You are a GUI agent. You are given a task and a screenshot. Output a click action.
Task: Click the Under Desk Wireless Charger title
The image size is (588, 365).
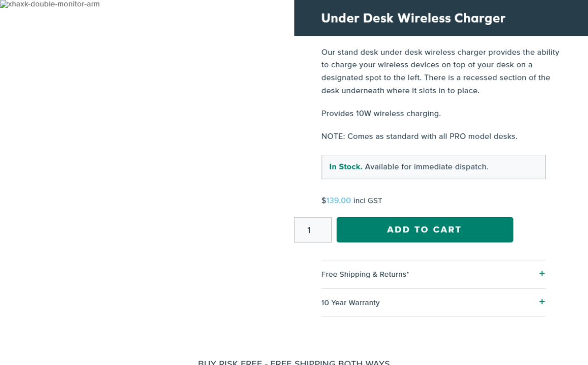413,18
